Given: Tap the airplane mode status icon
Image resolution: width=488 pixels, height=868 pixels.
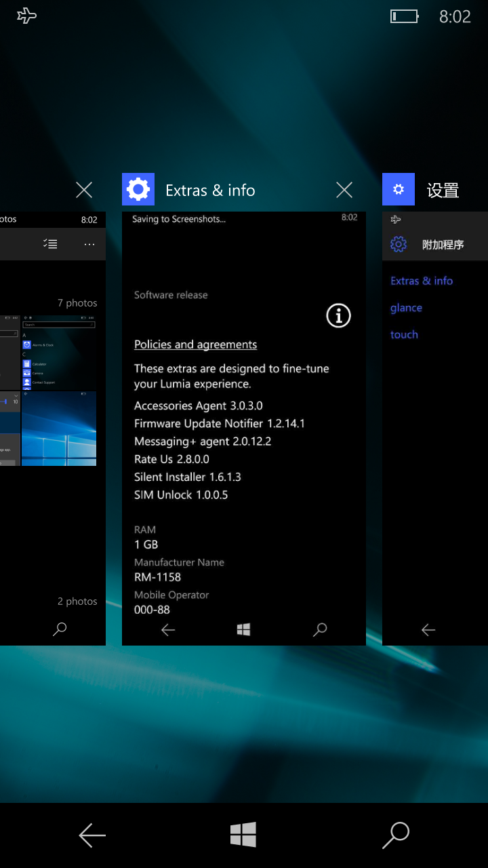Looking at the screenshot, I should pos(26,16).
